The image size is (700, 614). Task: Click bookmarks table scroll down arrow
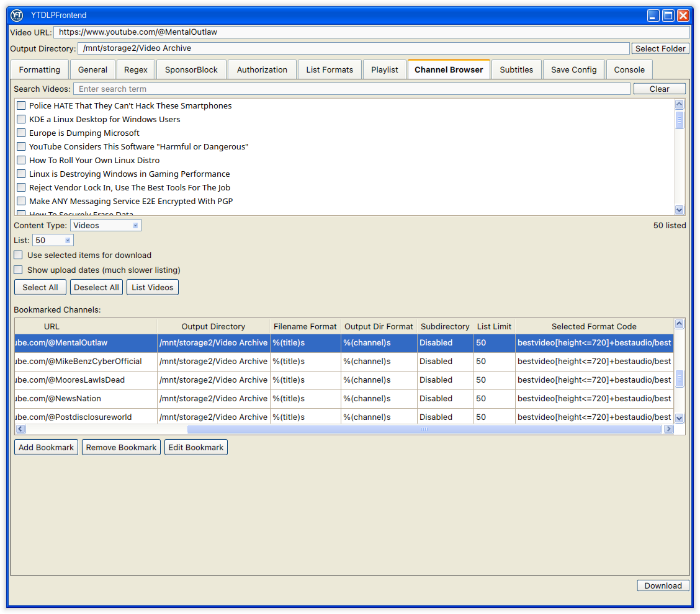[x=679, y=418]
